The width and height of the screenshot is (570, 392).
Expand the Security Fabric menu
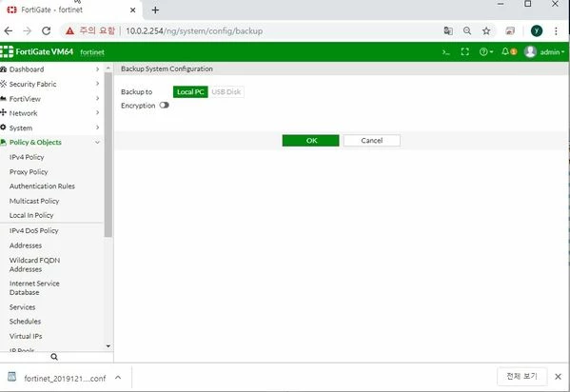[50, 84]
